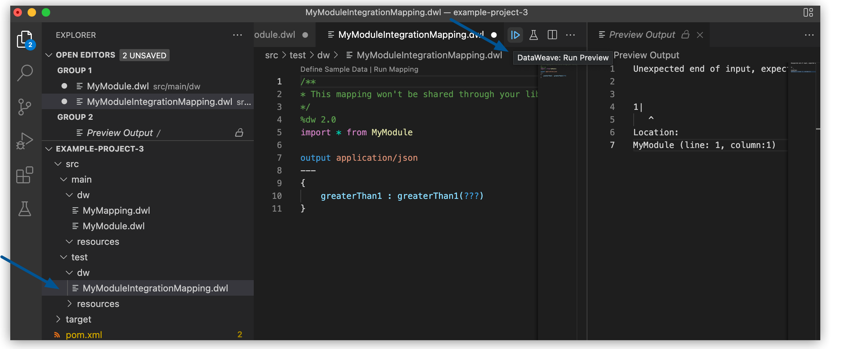The width and height of the screenshot is (868, 349).
Task: Open the DataWeave test flask icon in editor toolbar
Action: [x=534, y=35]
